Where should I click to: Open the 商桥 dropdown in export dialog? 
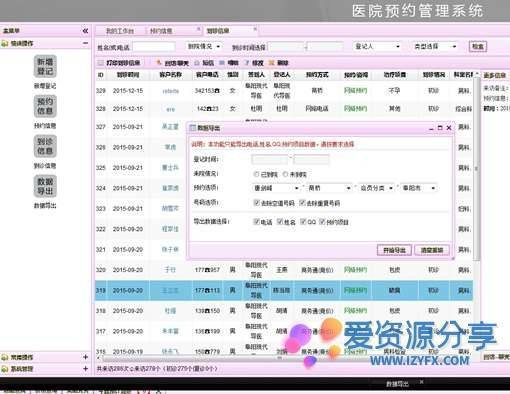coord(329,188)
